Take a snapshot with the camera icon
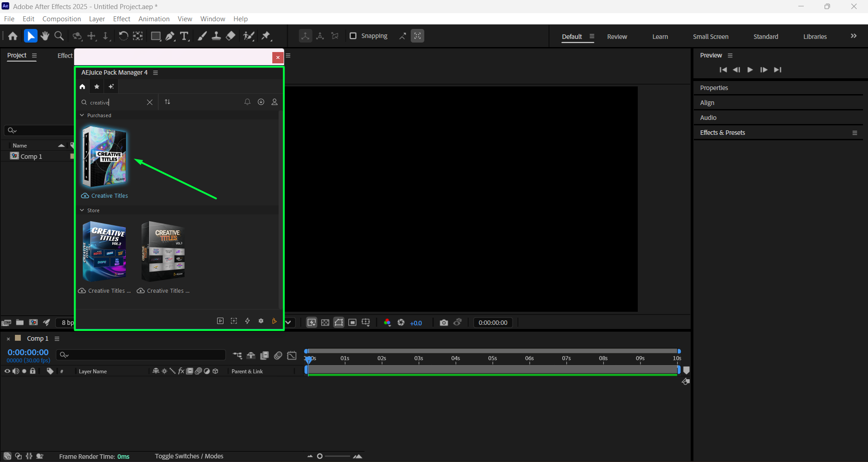The height and width of the screenshot is (462, 868). (x=444, y=323)
